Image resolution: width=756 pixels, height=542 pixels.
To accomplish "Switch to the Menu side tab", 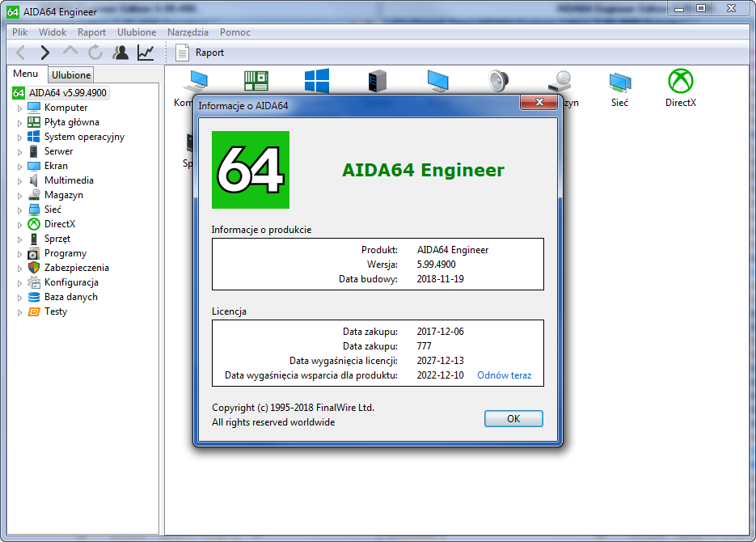I will 26,74.
